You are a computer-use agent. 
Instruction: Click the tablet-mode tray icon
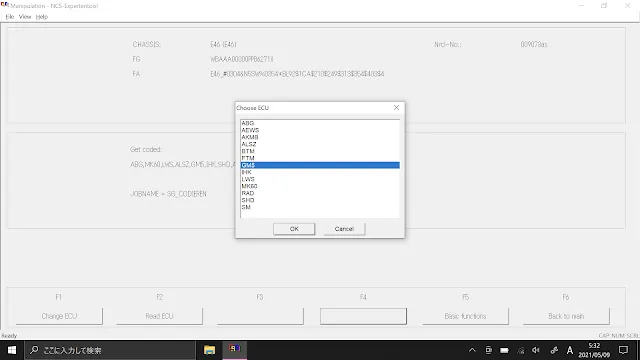coord(488,350)
